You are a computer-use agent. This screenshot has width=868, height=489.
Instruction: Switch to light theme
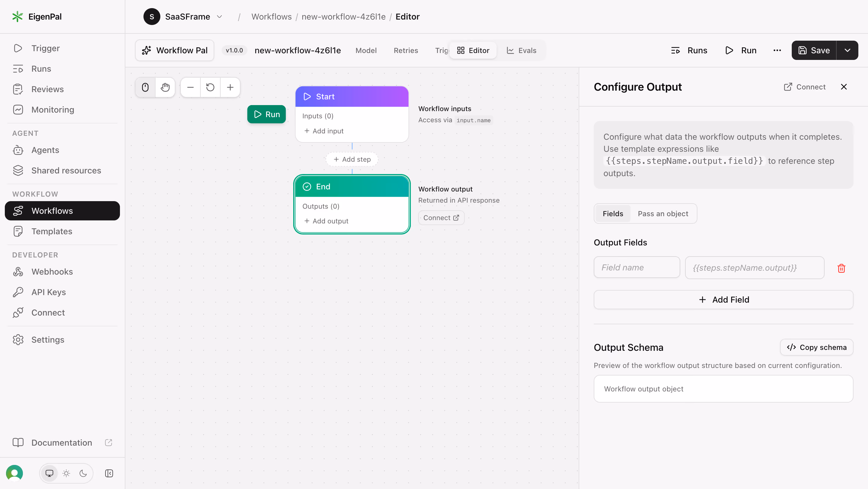point(66,473)
